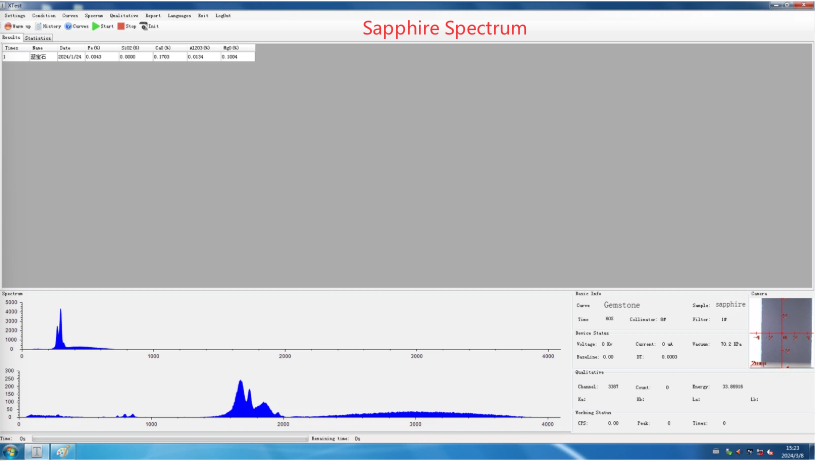
Task: Open the History toolbar button
Action: [x=48, y=26]
